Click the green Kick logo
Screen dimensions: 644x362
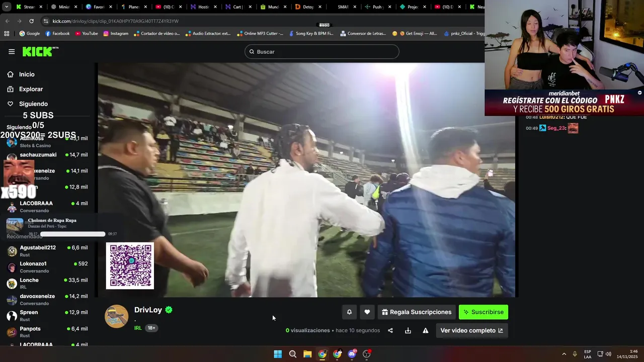[40, 51]
